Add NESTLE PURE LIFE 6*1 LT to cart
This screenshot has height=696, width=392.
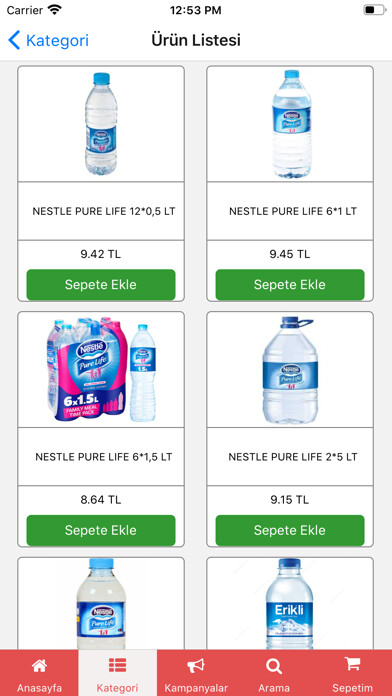[290, 285]
